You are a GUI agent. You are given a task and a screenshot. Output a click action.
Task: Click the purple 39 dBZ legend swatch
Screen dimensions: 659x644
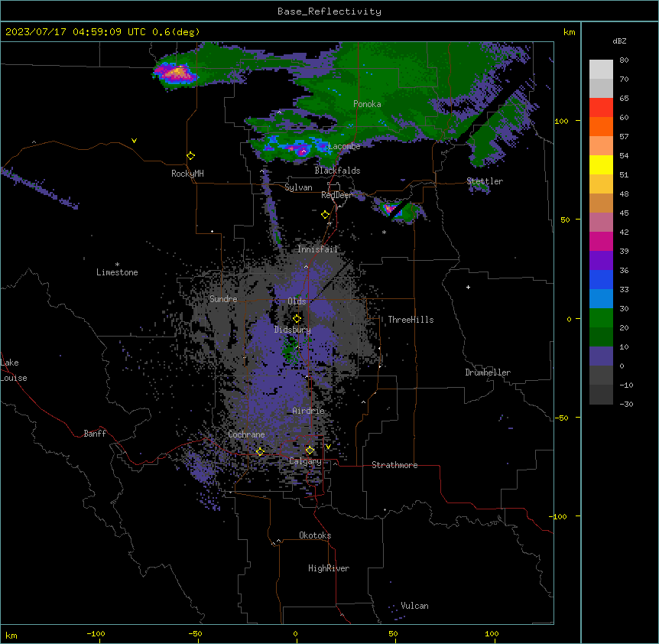601,260
